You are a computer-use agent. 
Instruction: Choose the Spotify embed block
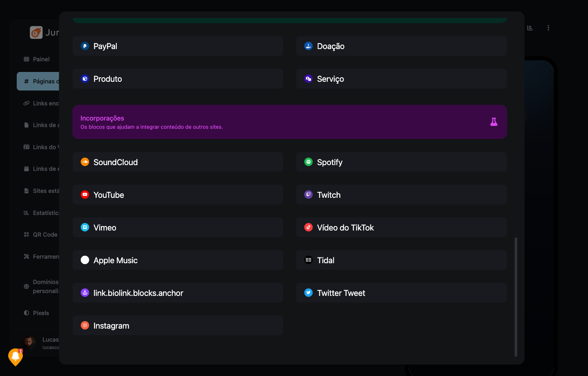pos(401,162)
